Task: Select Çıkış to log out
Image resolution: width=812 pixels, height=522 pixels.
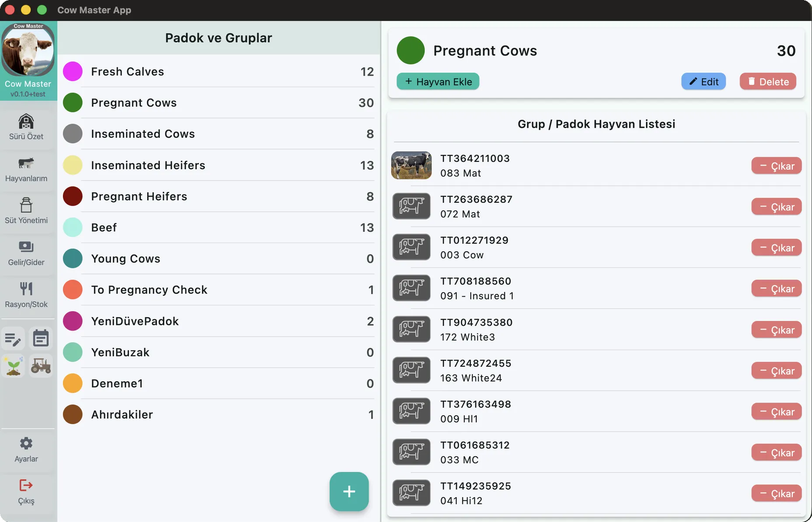Action: coord(26,491)
